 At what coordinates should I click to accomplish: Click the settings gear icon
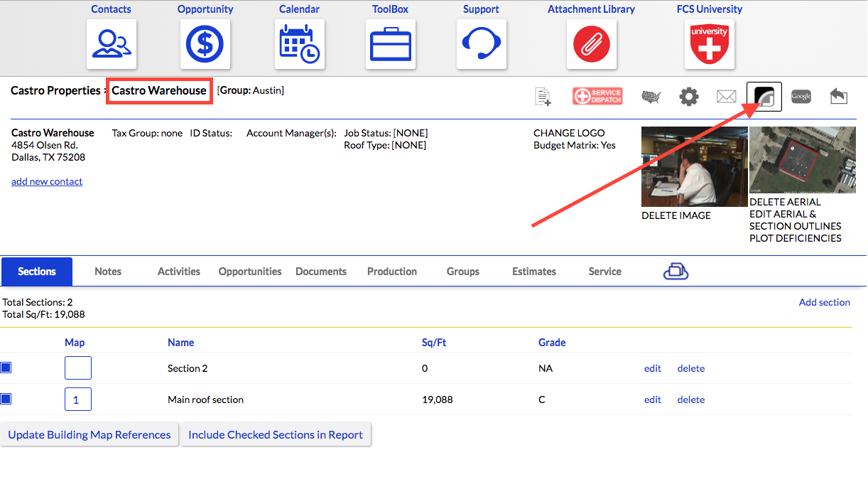click(x=689, y=97)
